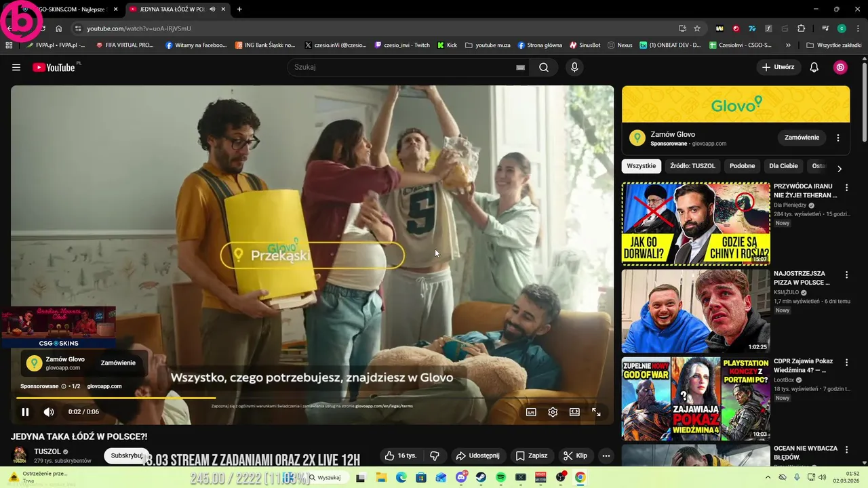Enter fullscreen on the video player

click(596, 412)
